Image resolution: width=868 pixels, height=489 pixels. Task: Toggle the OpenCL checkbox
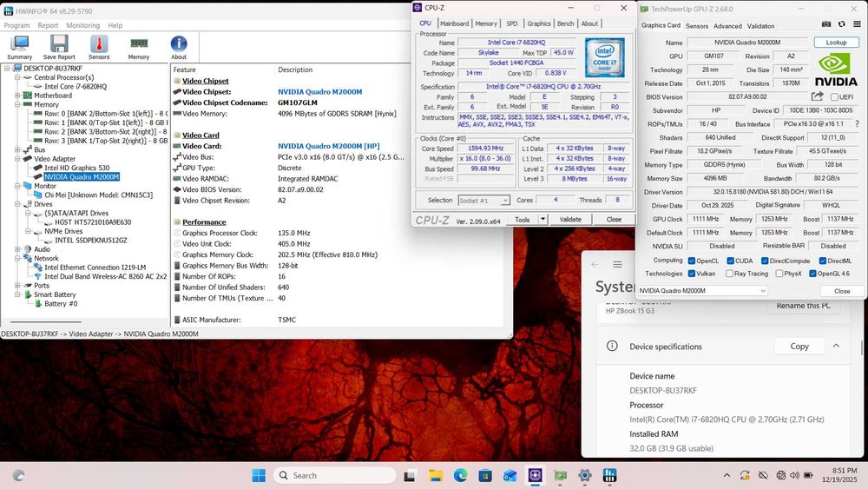click(x=692, y=261)
